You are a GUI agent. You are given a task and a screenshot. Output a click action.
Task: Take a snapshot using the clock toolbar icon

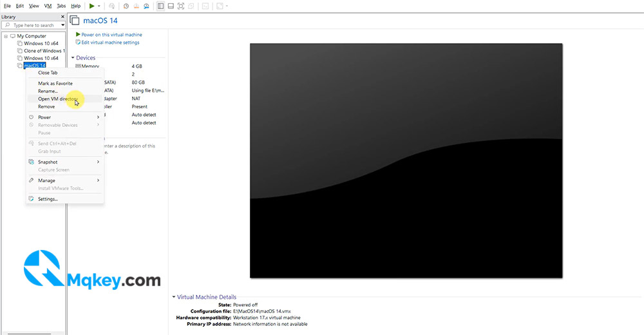tap(126, 6)
